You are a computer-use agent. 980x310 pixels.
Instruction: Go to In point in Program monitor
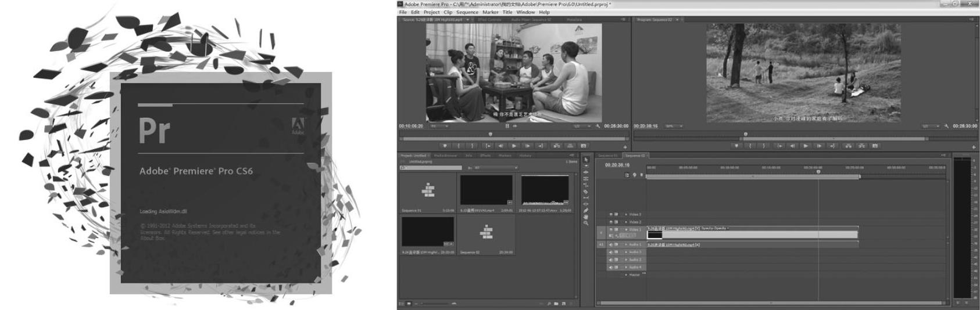coord(779,146)
